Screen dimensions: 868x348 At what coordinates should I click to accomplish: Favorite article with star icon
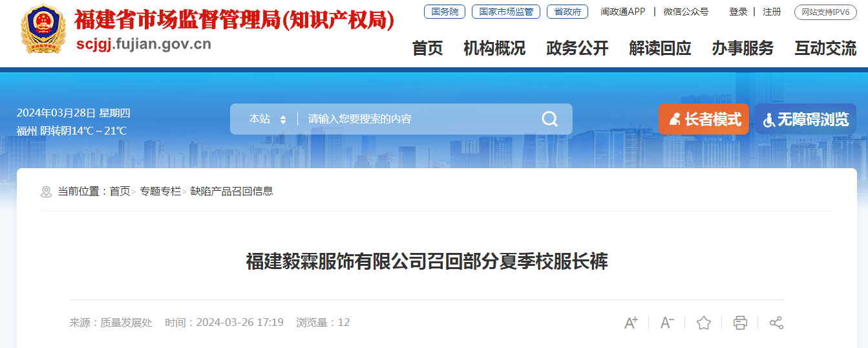pyautogui.click(x=704, y=323)
